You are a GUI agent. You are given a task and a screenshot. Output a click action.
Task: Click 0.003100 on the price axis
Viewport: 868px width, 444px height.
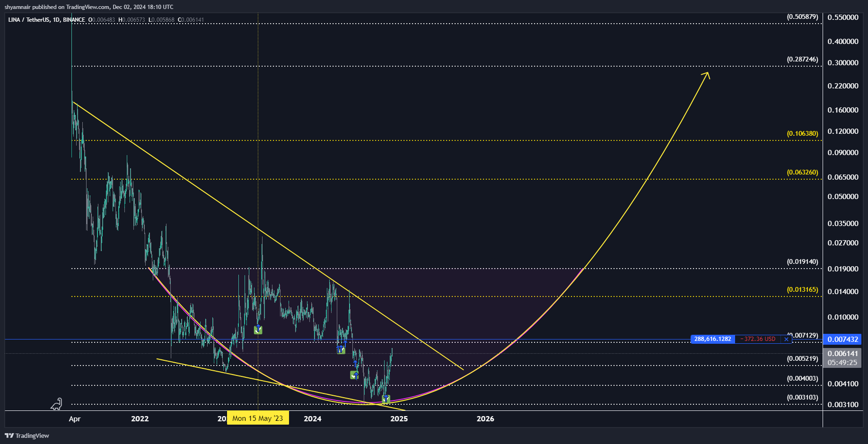click(842, 404)
